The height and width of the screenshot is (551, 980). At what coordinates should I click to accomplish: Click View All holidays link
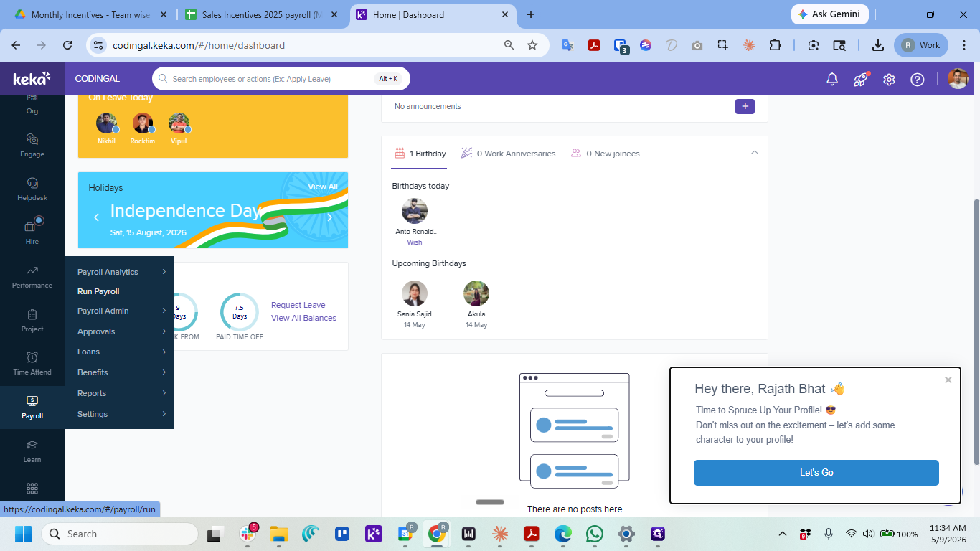(x=323, y=187)
